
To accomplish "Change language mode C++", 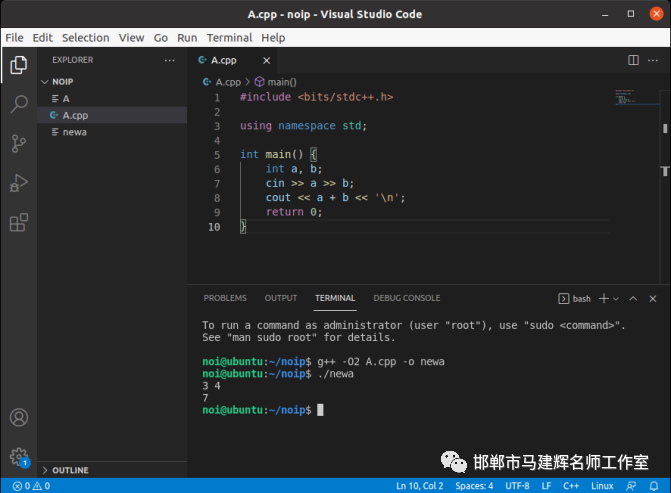I will (571, 486).
